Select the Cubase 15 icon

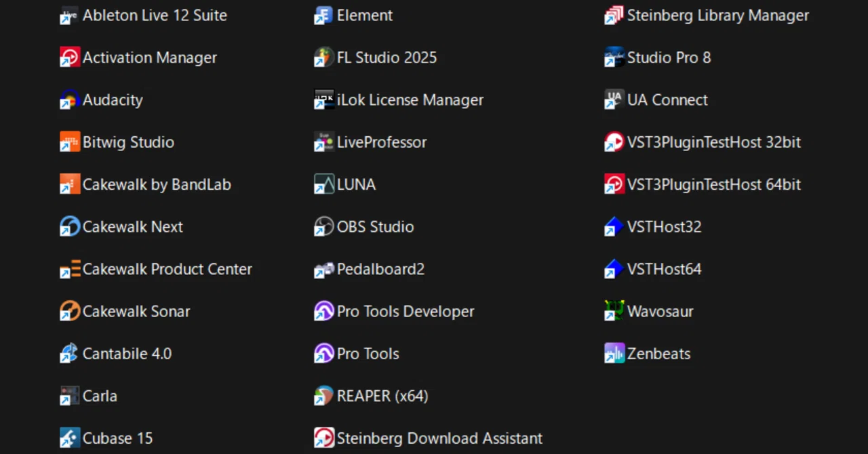click(x=70, y=438)
